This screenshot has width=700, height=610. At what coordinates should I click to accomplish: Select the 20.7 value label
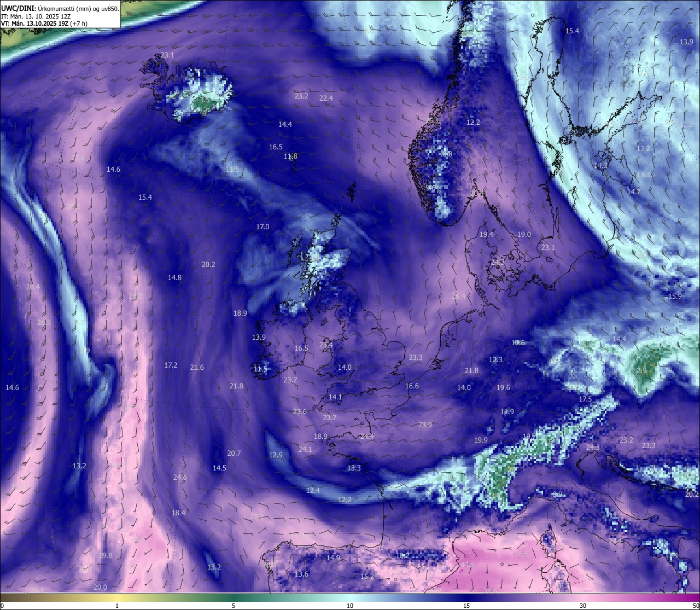(x=234, y=453)
